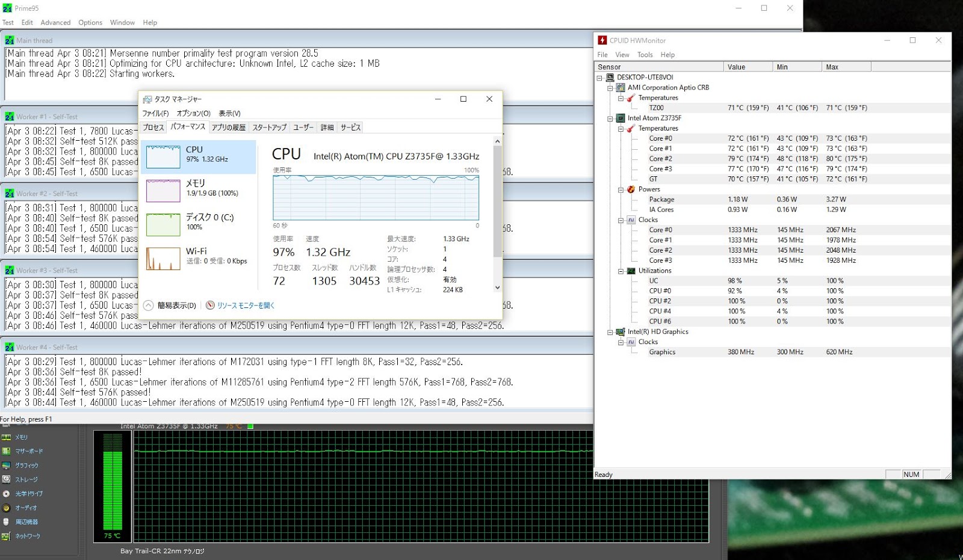This screenshot has height=560, width=963.
Task: Click the Package power row in HWMonitor
Action: [773, 200]
